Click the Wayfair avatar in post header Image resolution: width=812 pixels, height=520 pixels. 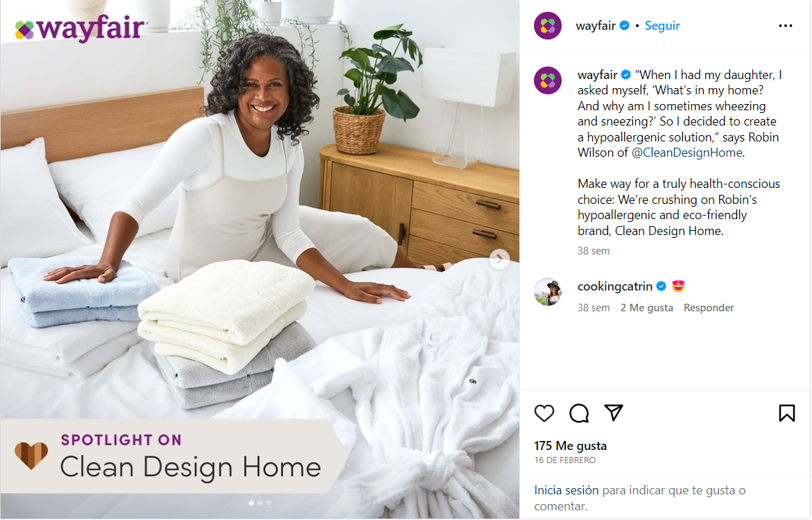coord(548,26)
